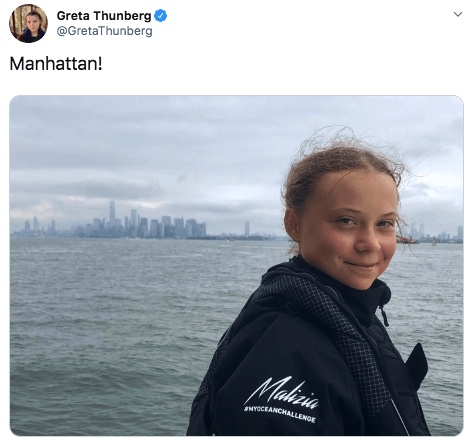Click the "Manhattan!" tweet text
Image resolution: width=472 pixels, height=442 pixels.
click(56, 63)
